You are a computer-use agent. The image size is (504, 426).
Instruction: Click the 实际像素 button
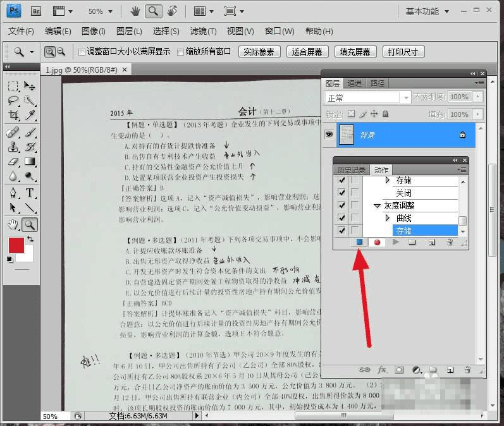pos(259,52)
